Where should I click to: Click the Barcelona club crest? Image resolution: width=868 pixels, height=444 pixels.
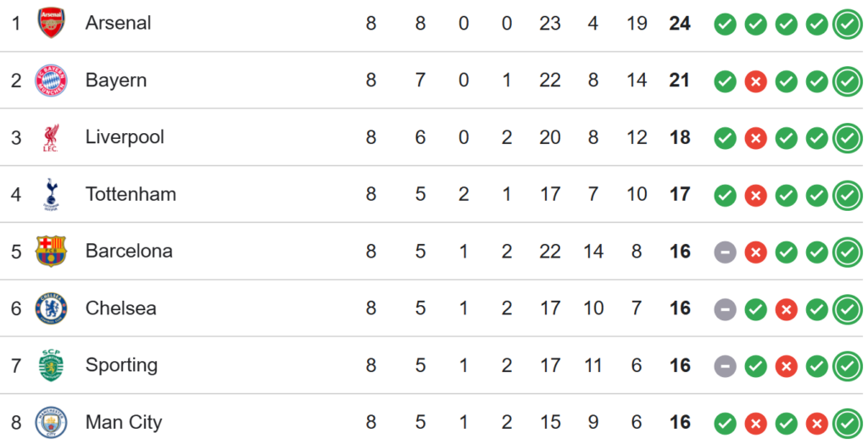tap(51, 251)
